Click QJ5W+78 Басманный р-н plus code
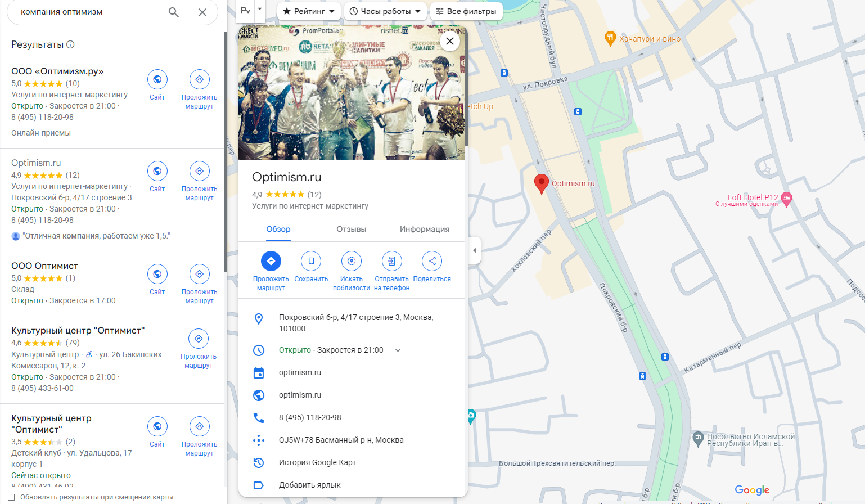The image size is (865, 504). (x=341, y=440)
